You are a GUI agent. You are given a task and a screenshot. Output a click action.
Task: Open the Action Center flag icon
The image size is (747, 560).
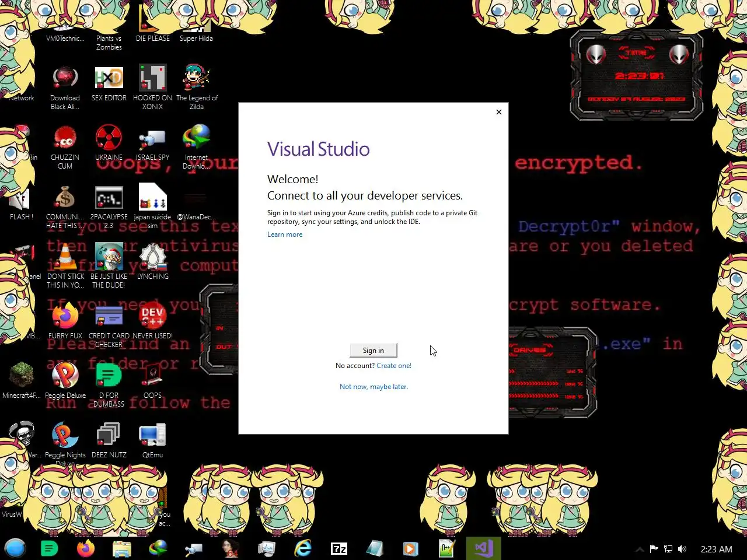tap(654, 549)
